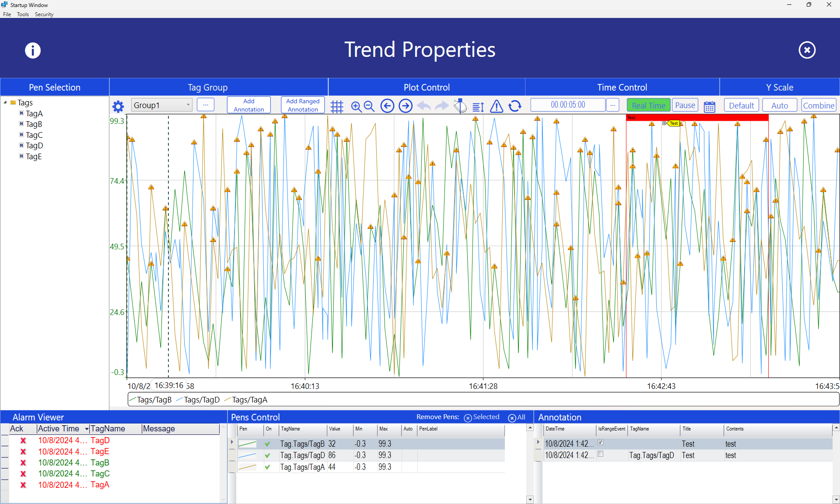Click the zoom out magnifier

coord(369,106)
